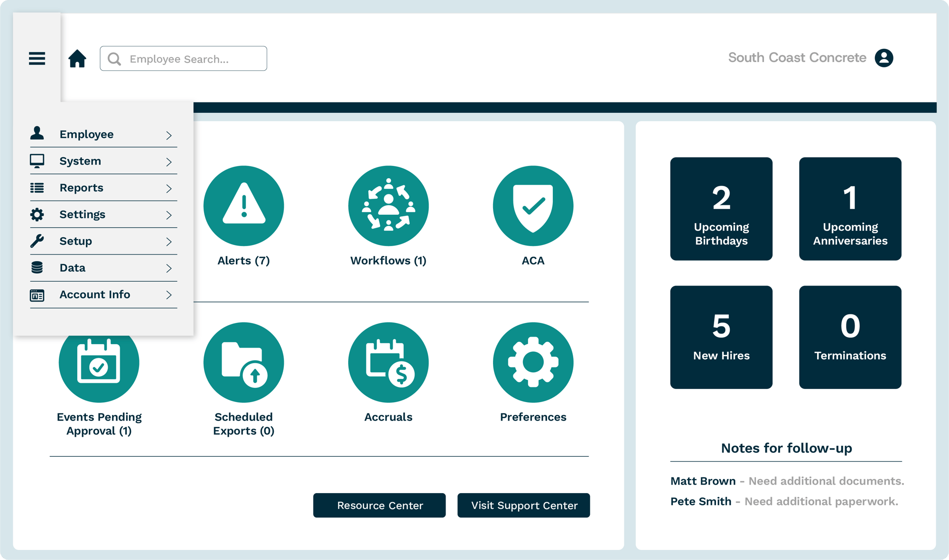949x560 pixels.
Task: Open the ACA shield icon
Action: click(x=533, y=206)
